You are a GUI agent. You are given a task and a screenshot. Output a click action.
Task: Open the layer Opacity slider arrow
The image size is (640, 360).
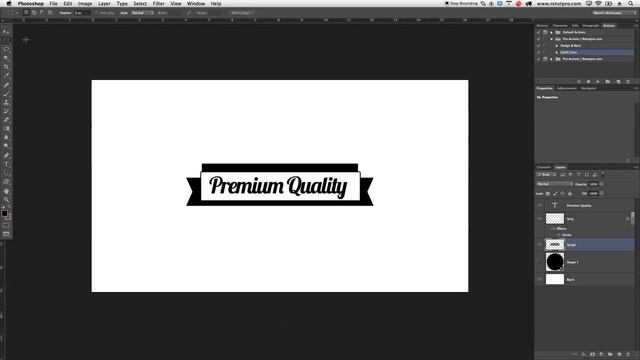point(602,184)
